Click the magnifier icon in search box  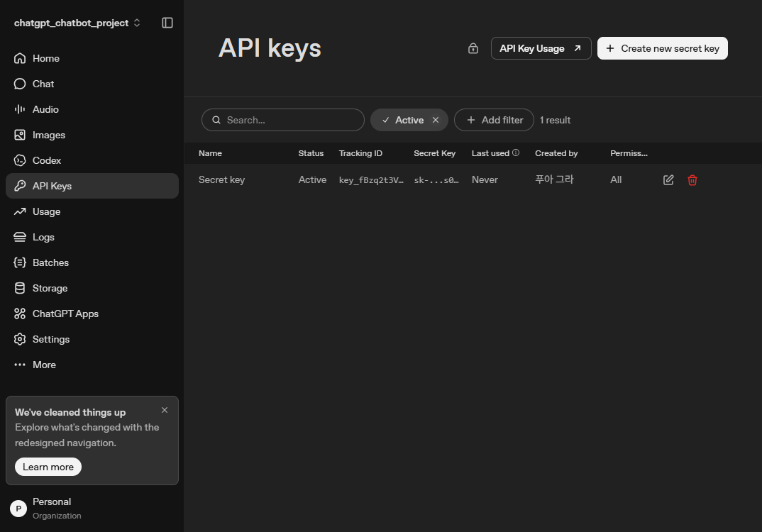(216, 120)
